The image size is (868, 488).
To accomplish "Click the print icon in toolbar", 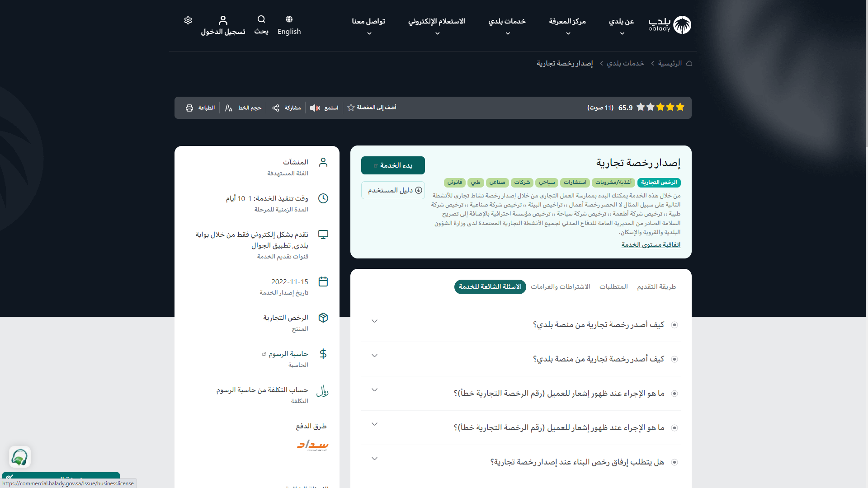I will (189, 108).
